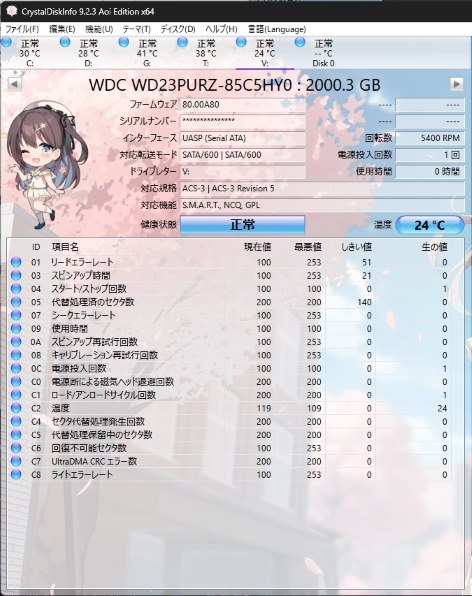Click the interface field UASP (Serial ATA)
Screen dimensions: 472x596
coord(242,138)
